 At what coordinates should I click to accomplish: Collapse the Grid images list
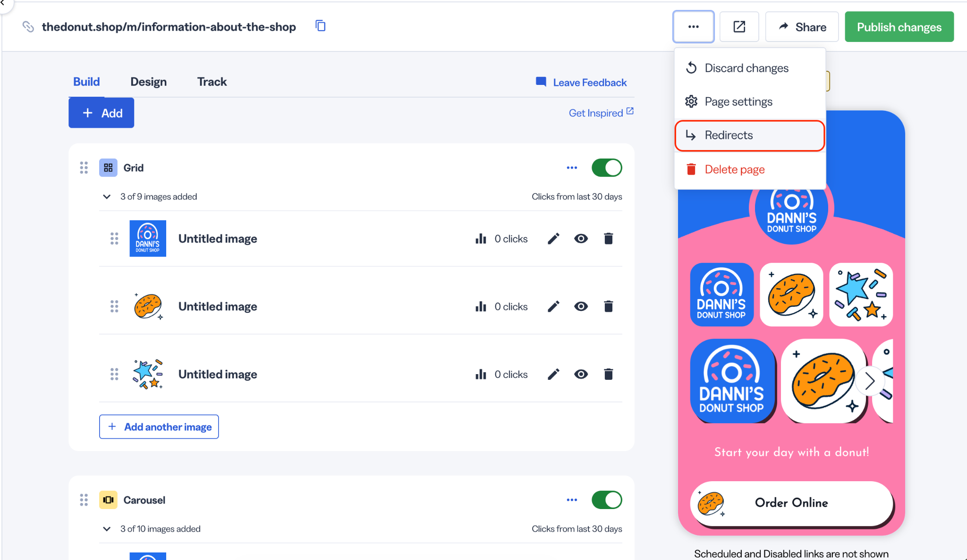(x=107, y=197)
